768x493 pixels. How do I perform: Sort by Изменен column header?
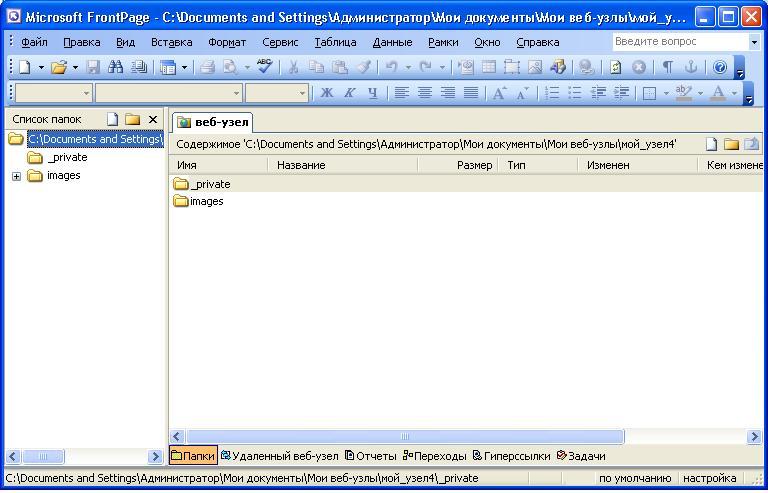pos(637,165)
